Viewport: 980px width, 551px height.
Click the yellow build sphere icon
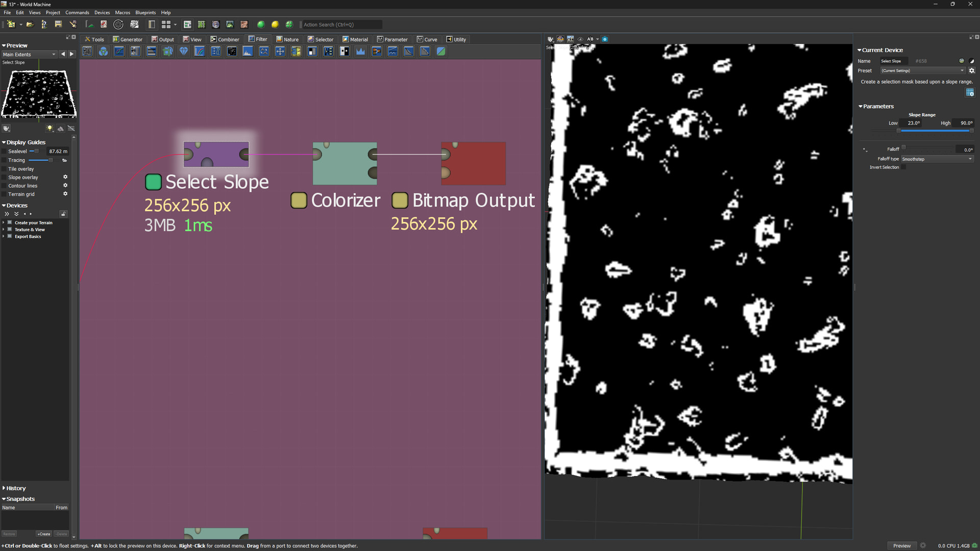[275, 24]
